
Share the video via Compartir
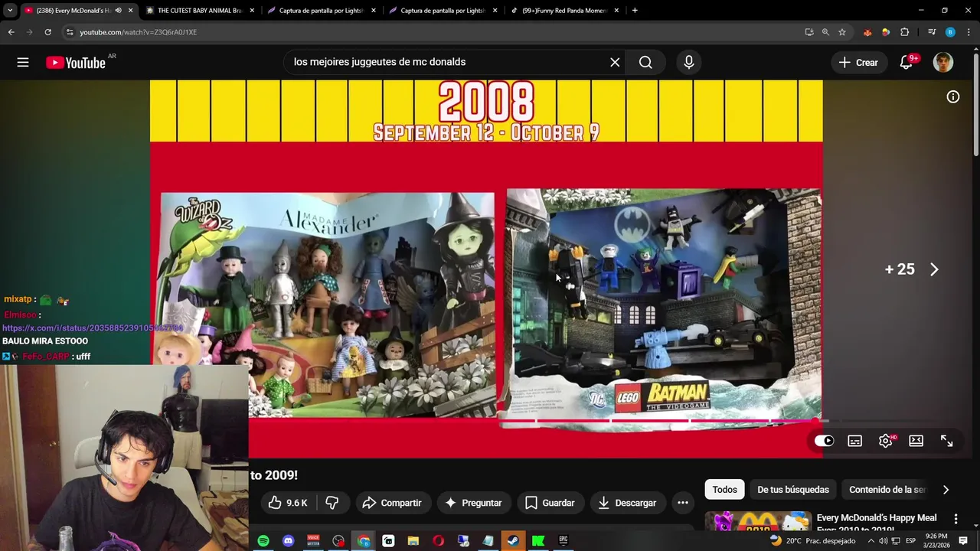392,503
